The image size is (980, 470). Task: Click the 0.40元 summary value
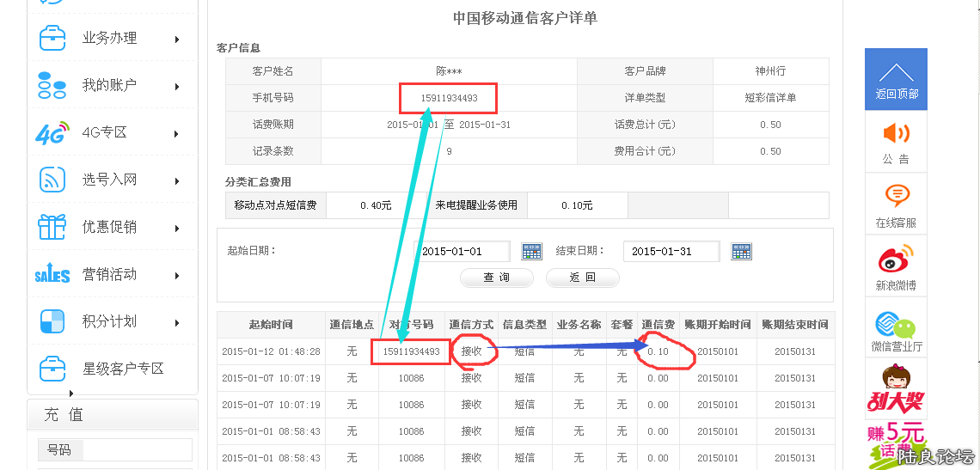pyautogui.click(x=377, y=205)
